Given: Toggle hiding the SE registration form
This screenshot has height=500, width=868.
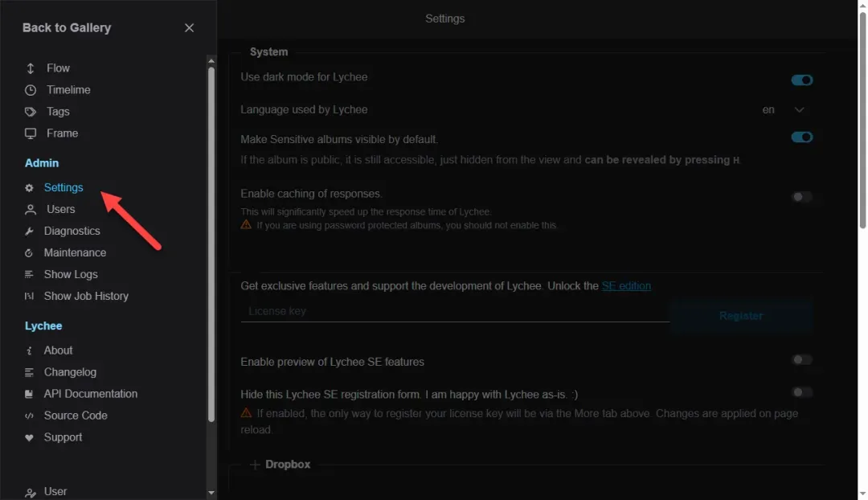Looking at the screenshot, I should 801,392.
